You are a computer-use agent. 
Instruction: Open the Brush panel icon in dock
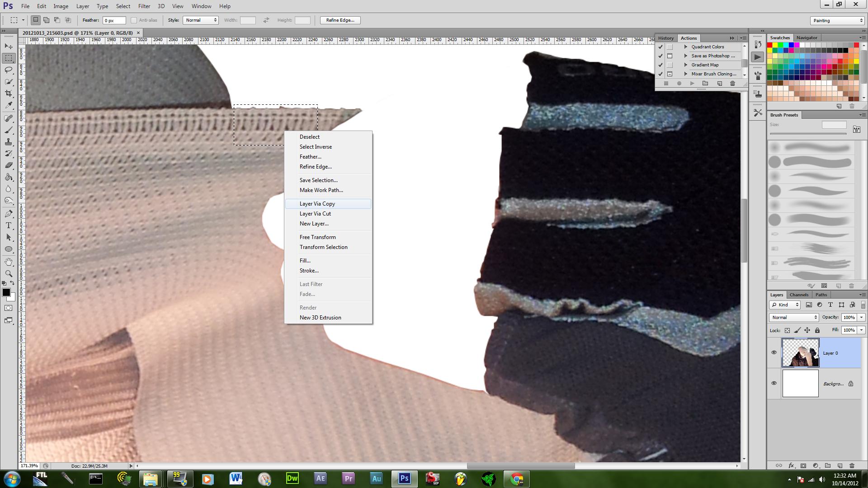[x=758, y=75]
